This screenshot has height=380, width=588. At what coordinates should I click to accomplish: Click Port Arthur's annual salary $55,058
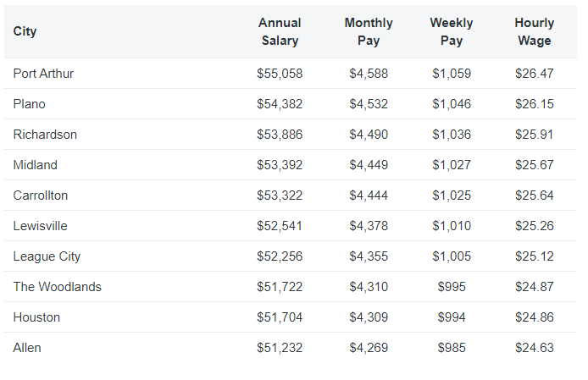click(280, 74)
